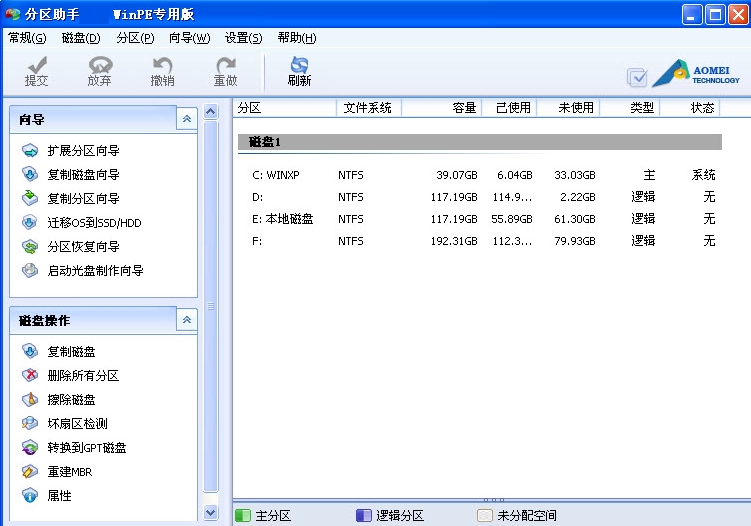Click the green 主分区 legend swatch
This screenshot has height=526, width=751.
tap(243, 516)
